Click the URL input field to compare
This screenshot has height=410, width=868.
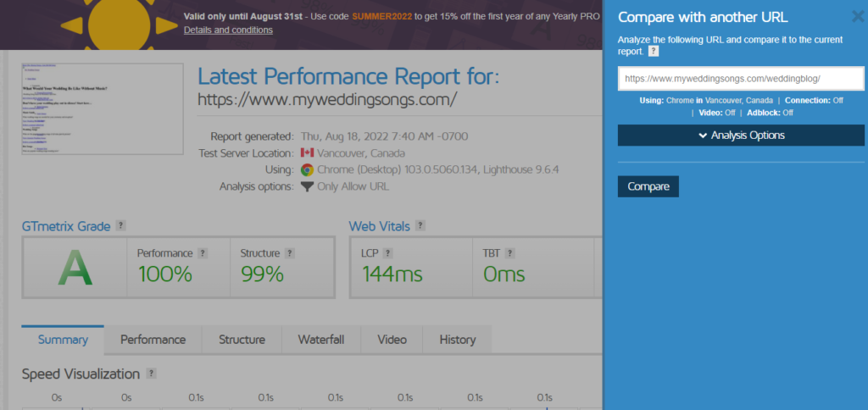pyautogui.click(x=741, y=79)
